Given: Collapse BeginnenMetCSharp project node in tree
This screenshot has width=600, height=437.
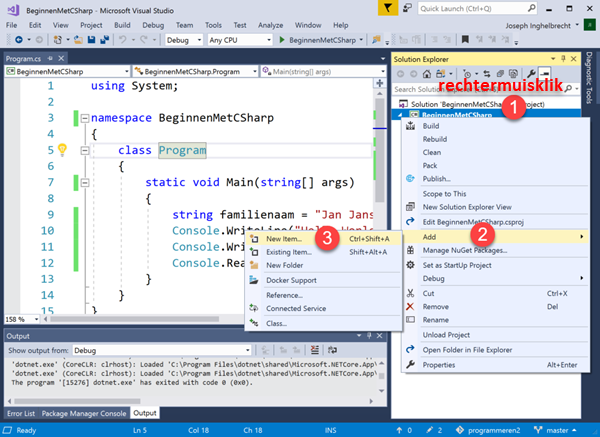Looking at the screenshot, I should 400,114.
